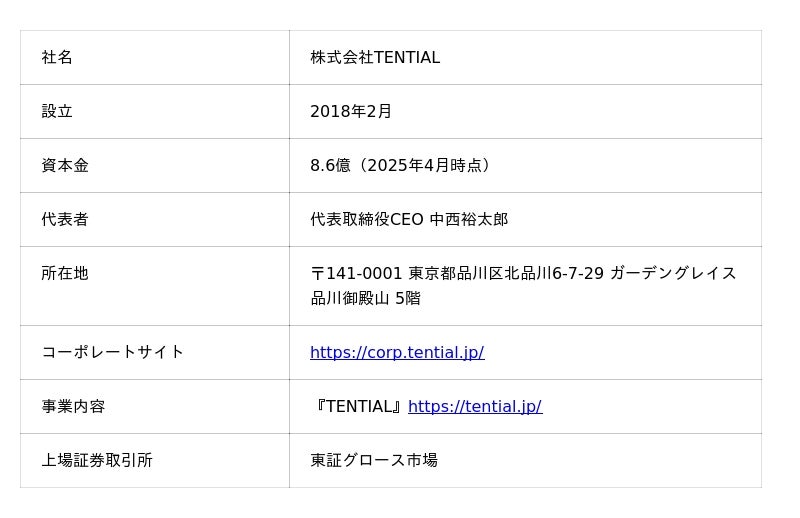Click the 8.6億 capital amount
This screenshot has height=518, width=800.
330,166
